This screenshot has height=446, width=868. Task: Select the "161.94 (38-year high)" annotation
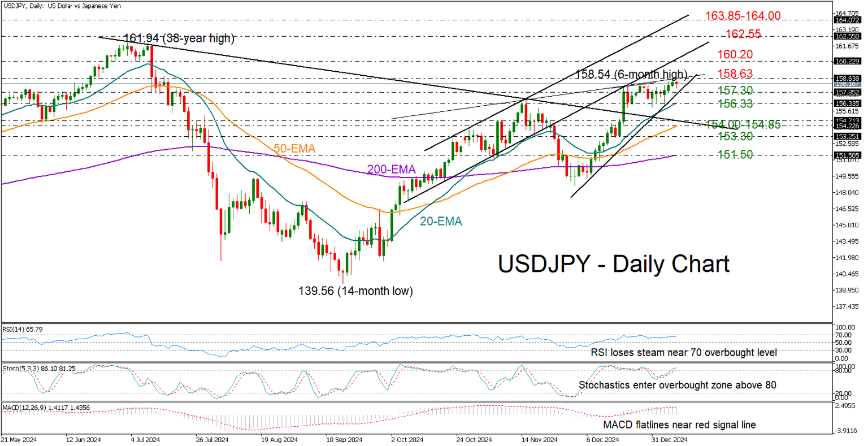tap(179, 39)
